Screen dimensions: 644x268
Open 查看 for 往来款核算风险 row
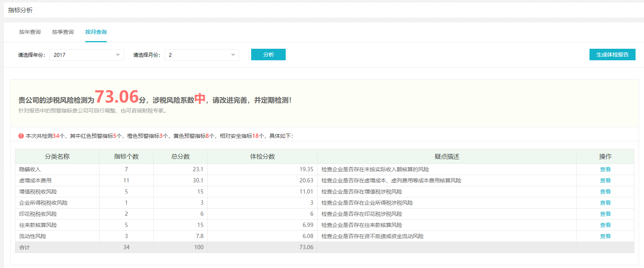pyautogui.click(x=605, y=225)
